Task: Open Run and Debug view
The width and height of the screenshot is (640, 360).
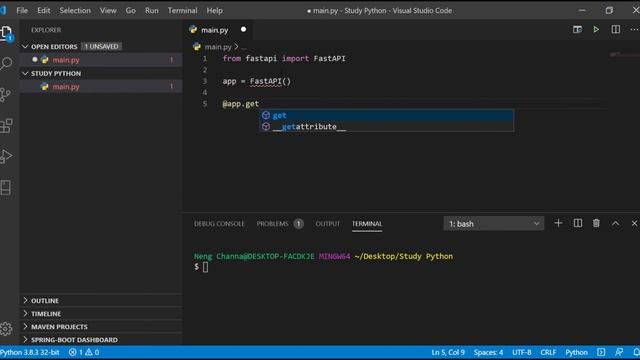Action: (x=6, y=156)
